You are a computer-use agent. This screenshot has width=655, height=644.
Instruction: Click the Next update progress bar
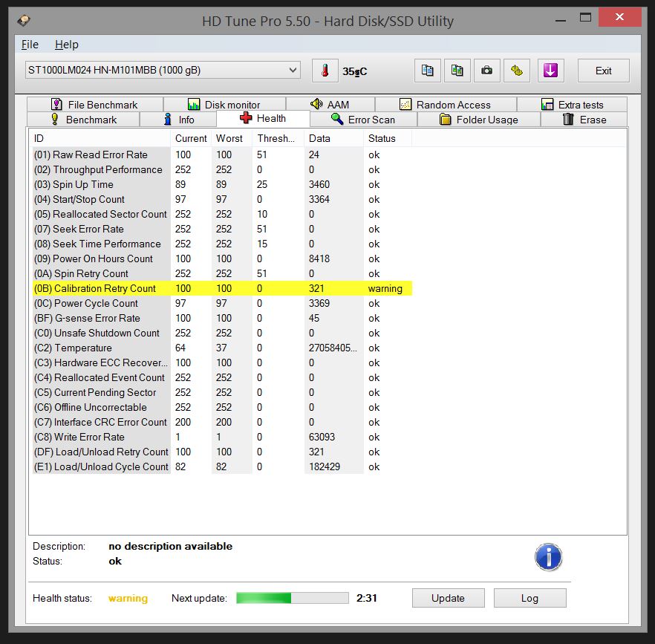click(293, 598)
